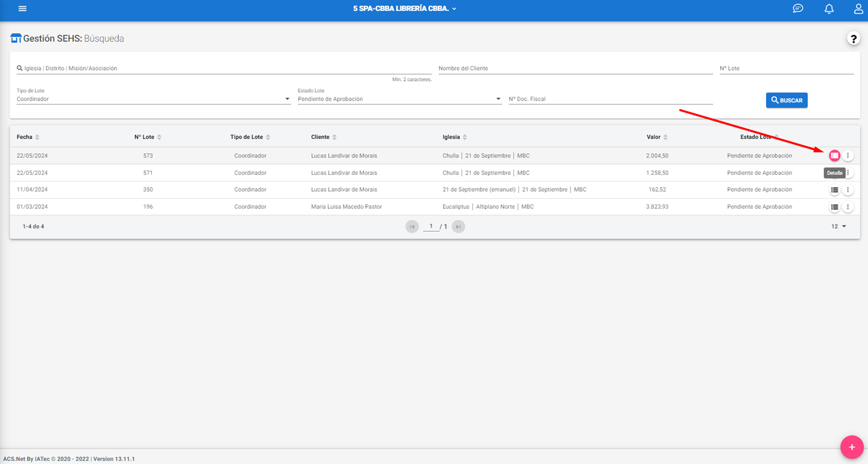Image resolution: width=868 pixels, height=464 pixels.
Task: Go to first page of results
Action: [x=412, y=227]
